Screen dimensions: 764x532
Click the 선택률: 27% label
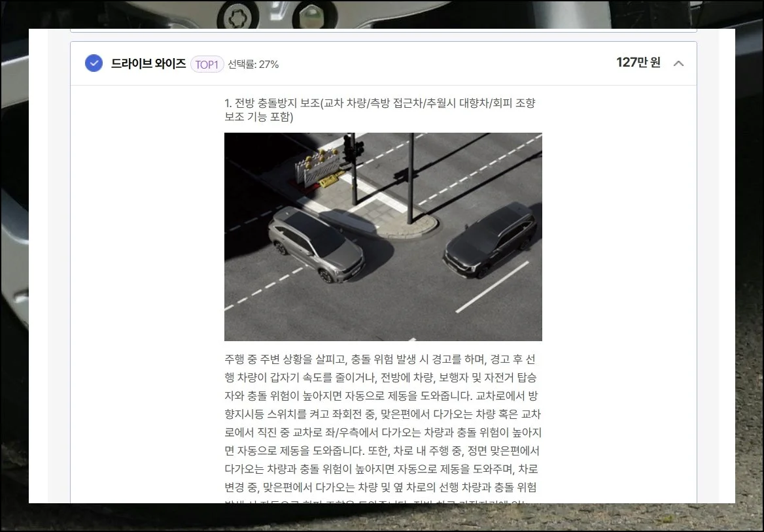point(253,64)
